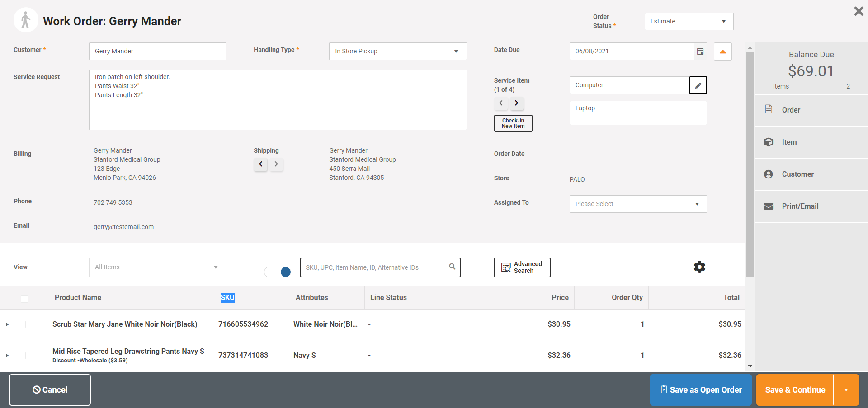
Task: Select the Print/Email sidebar tab
Action: 811,206
